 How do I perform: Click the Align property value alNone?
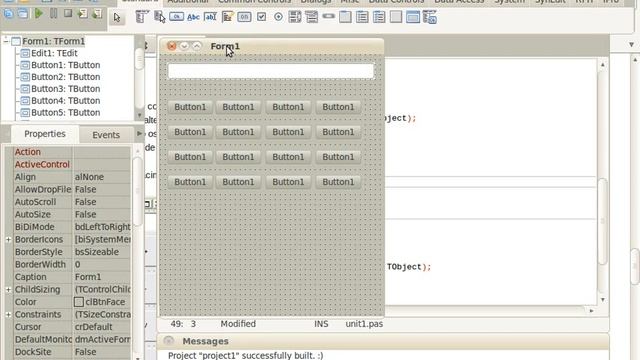pyautogui.click(x=89, y=177)
